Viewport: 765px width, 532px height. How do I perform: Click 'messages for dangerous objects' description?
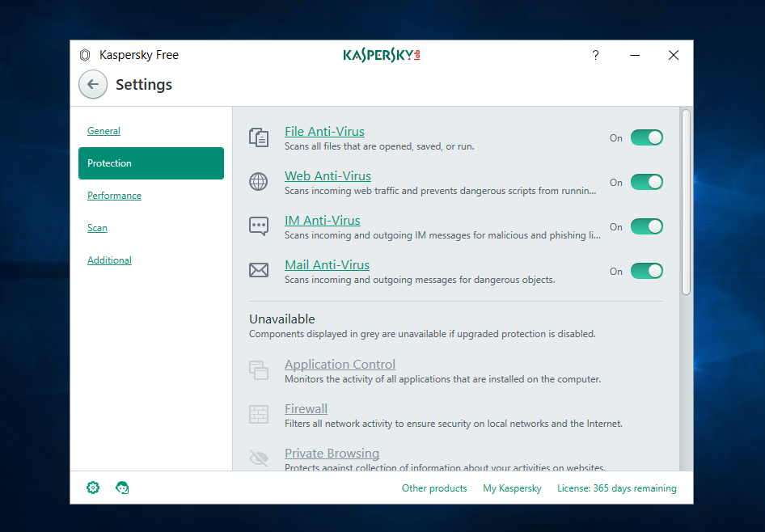(420, 280)
